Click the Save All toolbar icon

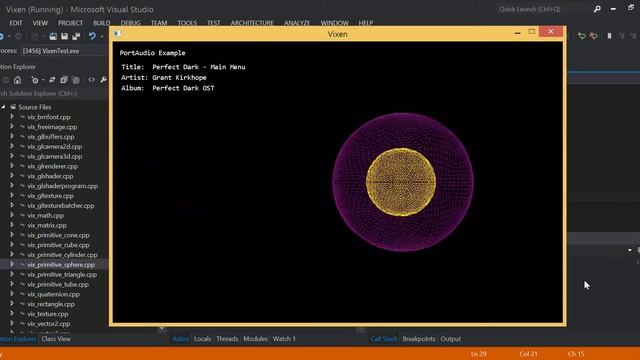point(76,36)
